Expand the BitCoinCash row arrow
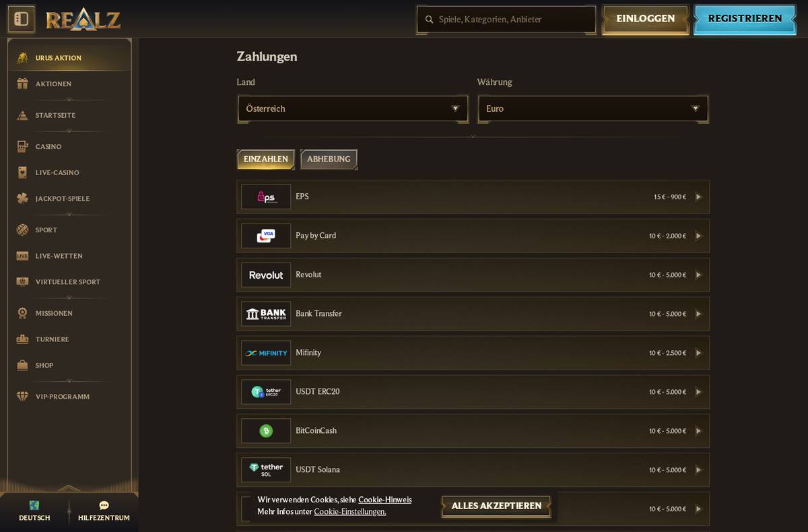Screen dimensions: 808x532 [698, 432]
